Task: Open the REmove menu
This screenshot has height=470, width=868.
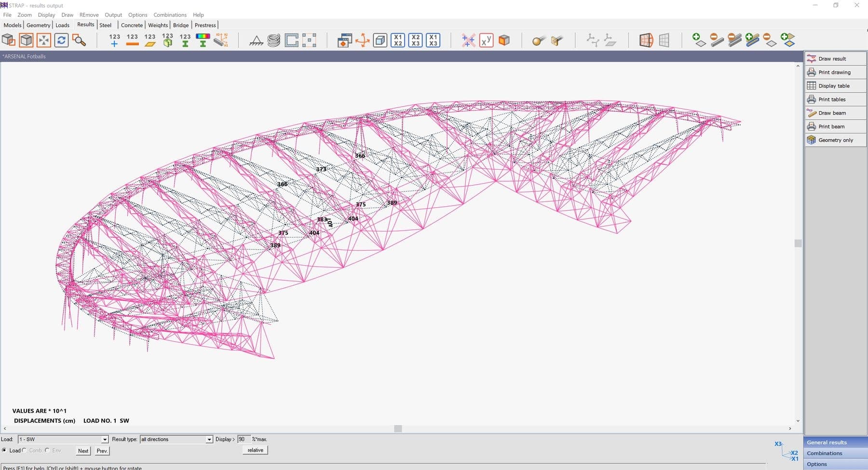Action: point(89,15)
